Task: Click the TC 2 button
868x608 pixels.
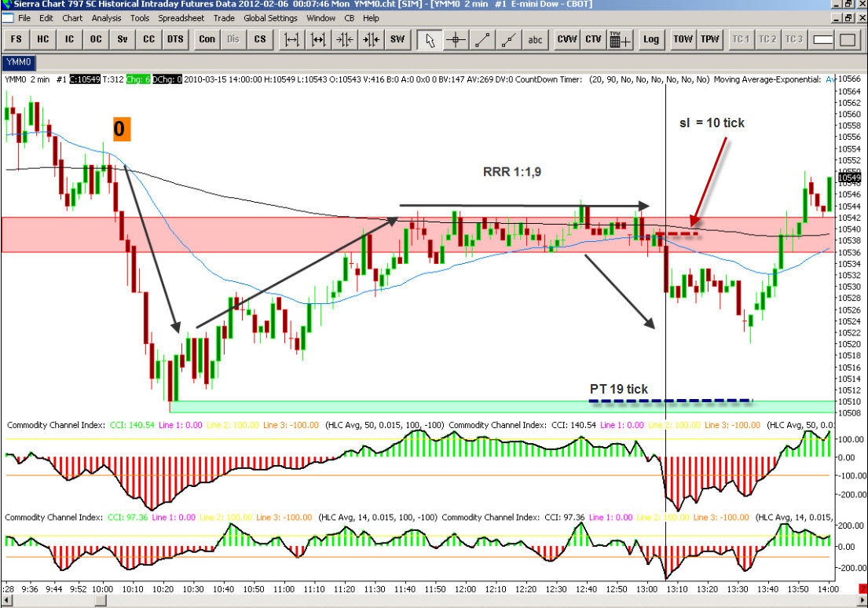Action: click(x=767, y=39)
